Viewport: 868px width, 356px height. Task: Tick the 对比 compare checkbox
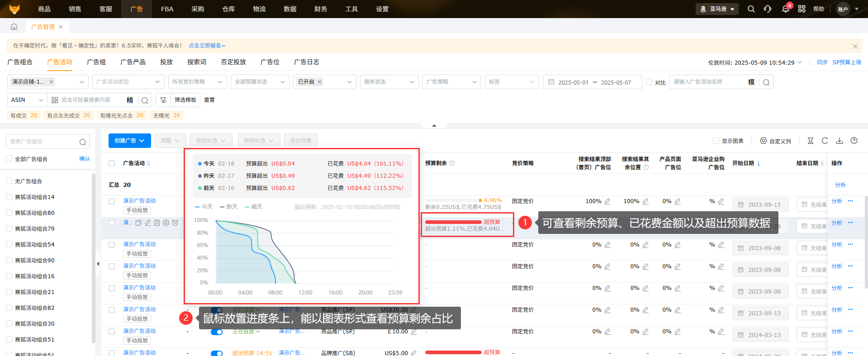(649, 82)
